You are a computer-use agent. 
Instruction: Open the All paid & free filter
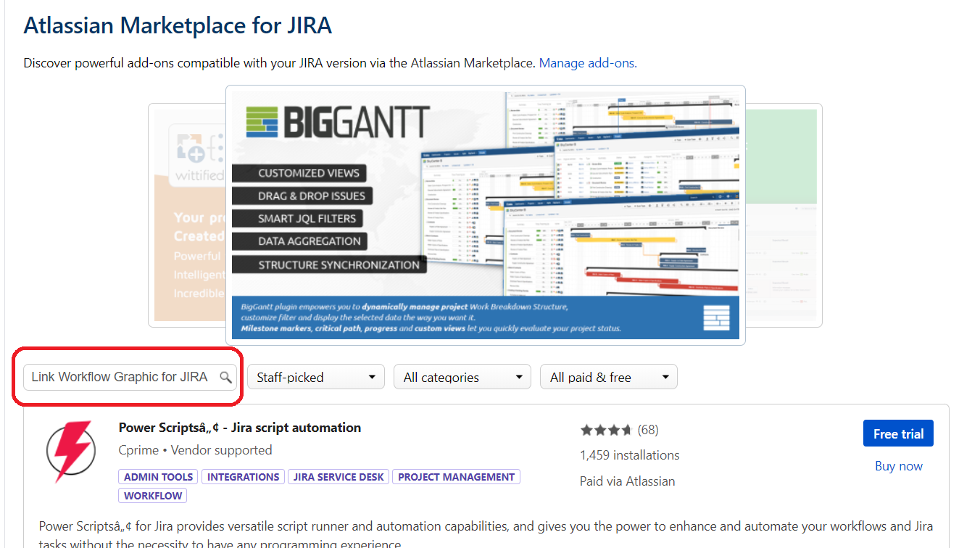pyautogui.click(x=608, y=377)
